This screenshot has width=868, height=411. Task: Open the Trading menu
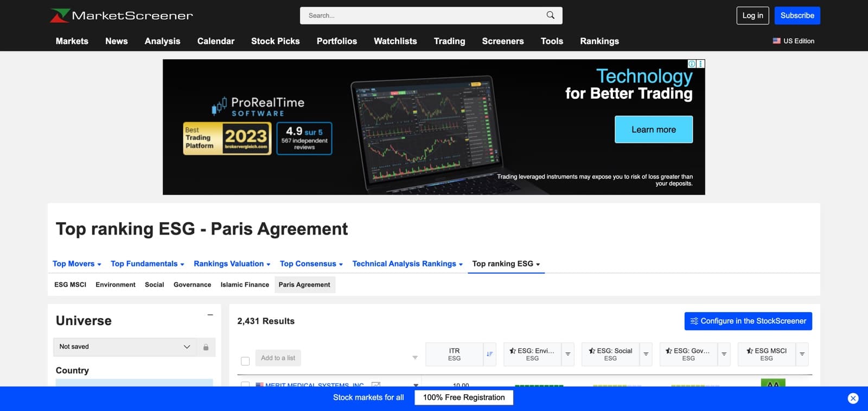coord(450,41)
